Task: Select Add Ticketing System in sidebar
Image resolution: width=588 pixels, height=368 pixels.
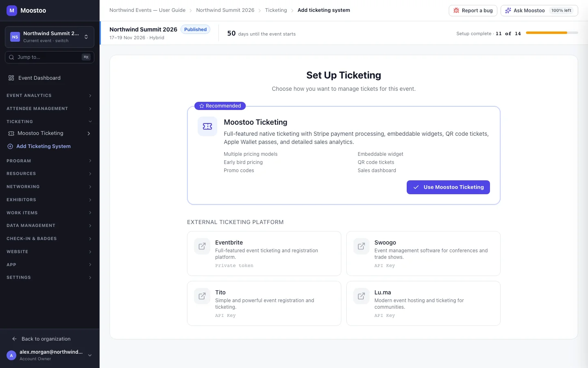Action: 50,146
